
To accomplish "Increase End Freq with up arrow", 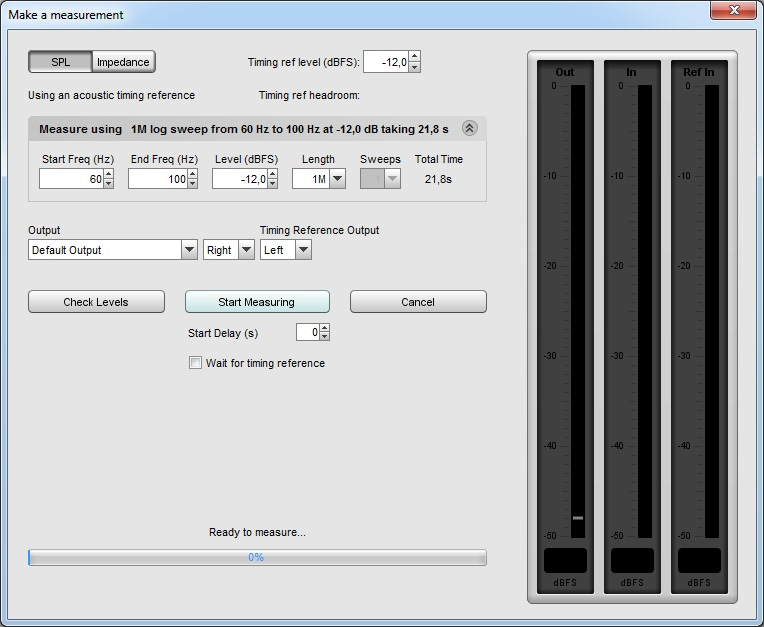I will [x=192, y=174].
